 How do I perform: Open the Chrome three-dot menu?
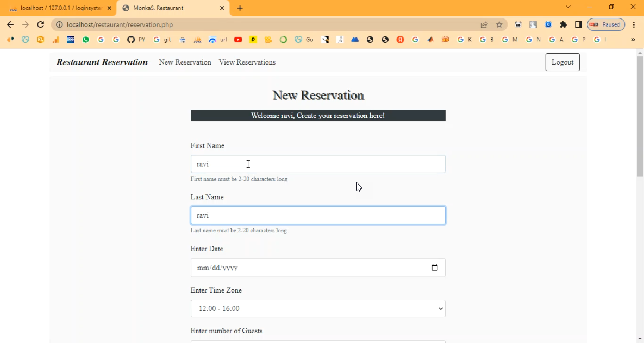pyautogui.click(x=634, y=24)
